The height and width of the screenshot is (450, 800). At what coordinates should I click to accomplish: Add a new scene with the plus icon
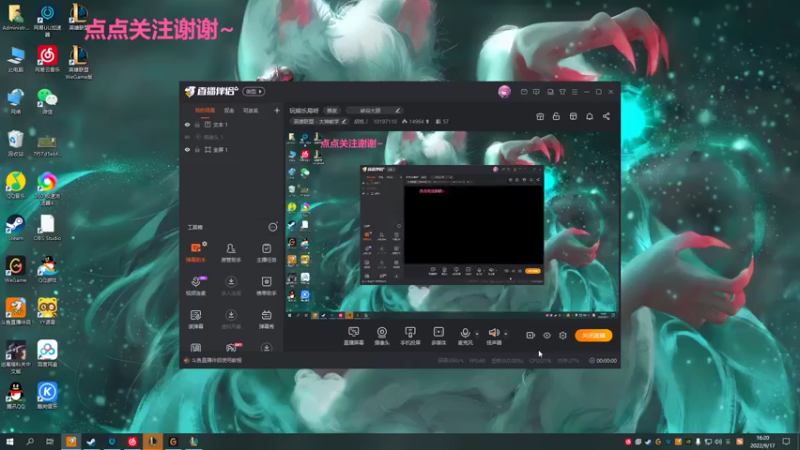point(277,110)
